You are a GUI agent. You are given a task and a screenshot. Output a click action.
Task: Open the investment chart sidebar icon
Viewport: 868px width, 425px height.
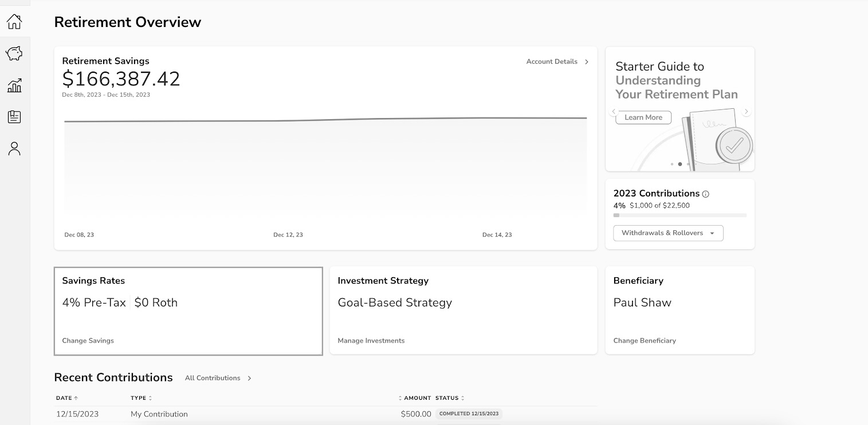pyautogui.click(x=14, y=85)
